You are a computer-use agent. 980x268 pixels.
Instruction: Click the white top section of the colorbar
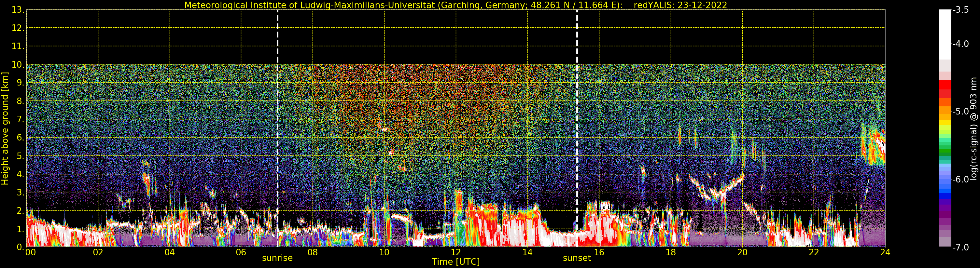945,34
